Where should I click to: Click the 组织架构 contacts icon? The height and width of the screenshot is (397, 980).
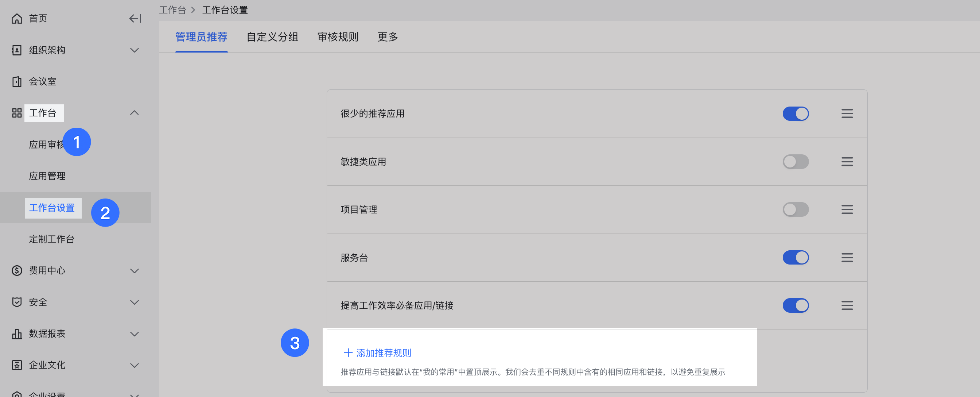17,50
